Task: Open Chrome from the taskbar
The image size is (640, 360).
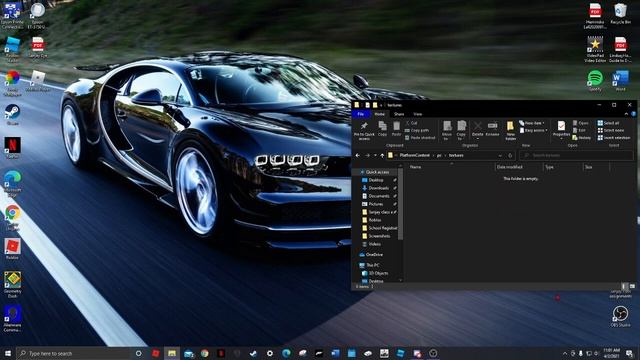Action: [204, 353]
